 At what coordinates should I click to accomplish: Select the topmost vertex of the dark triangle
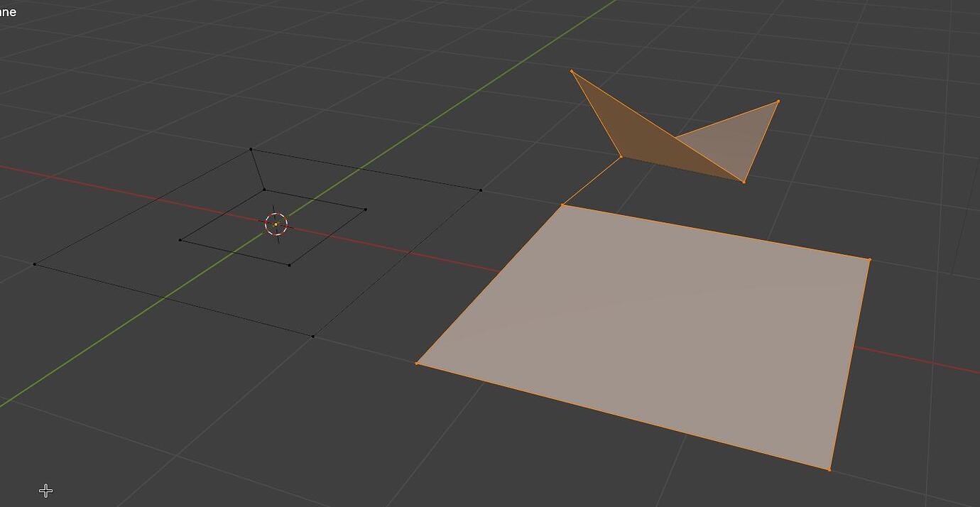pyautogui.click(x=572, y=71)
